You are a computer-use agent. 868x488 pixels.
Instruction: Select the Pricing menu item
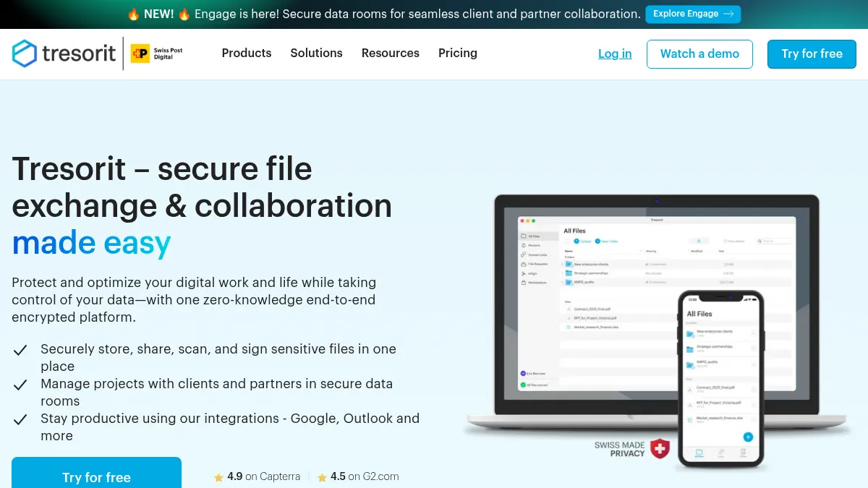click(457, 53)
